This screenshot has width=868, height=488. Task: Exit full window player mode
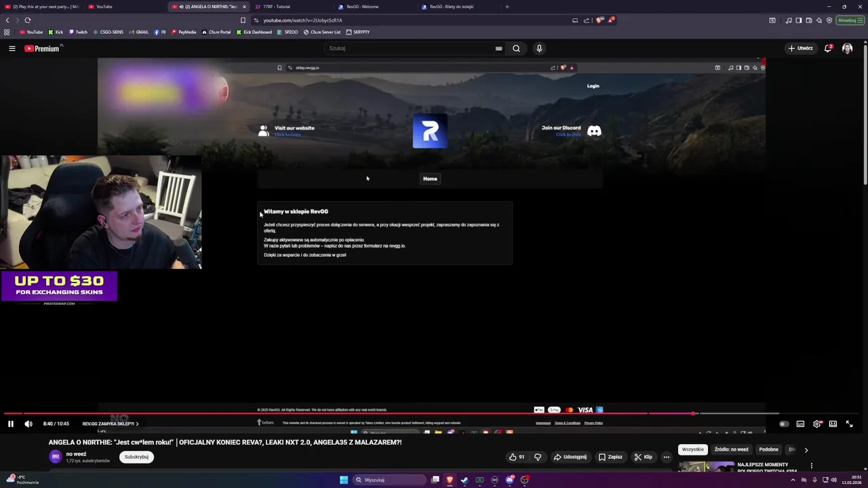[849, 424]
